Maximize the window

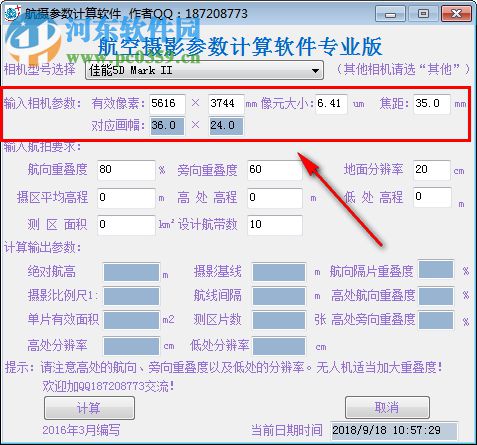[x=423, y=14]
